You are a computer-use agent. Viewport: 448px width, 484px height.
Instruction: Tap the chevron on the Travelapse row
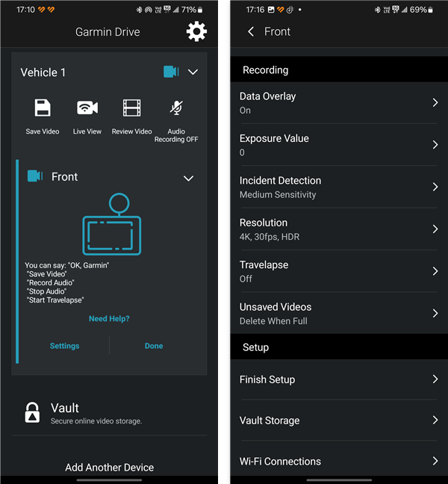435,271
